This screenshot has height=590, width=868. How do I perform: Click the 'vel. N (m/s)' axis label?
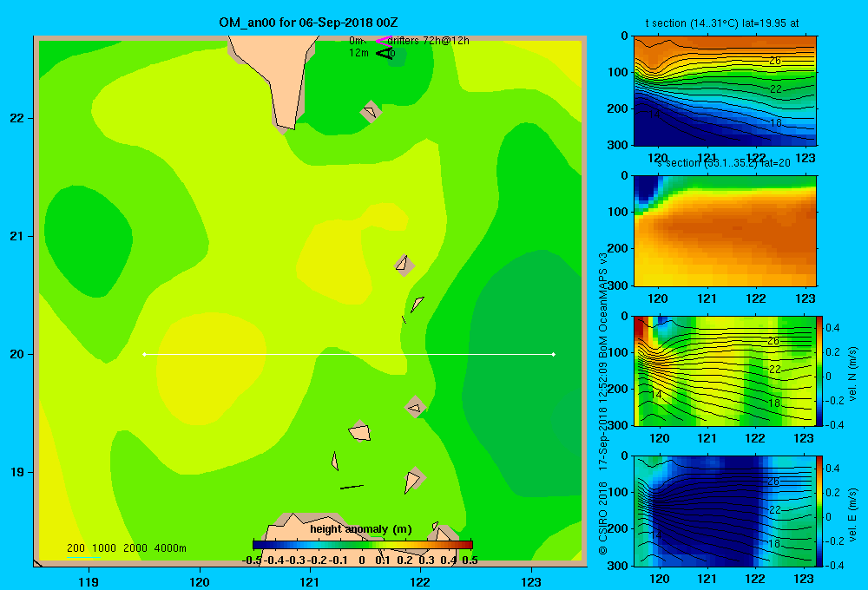(x=853, y=374)
